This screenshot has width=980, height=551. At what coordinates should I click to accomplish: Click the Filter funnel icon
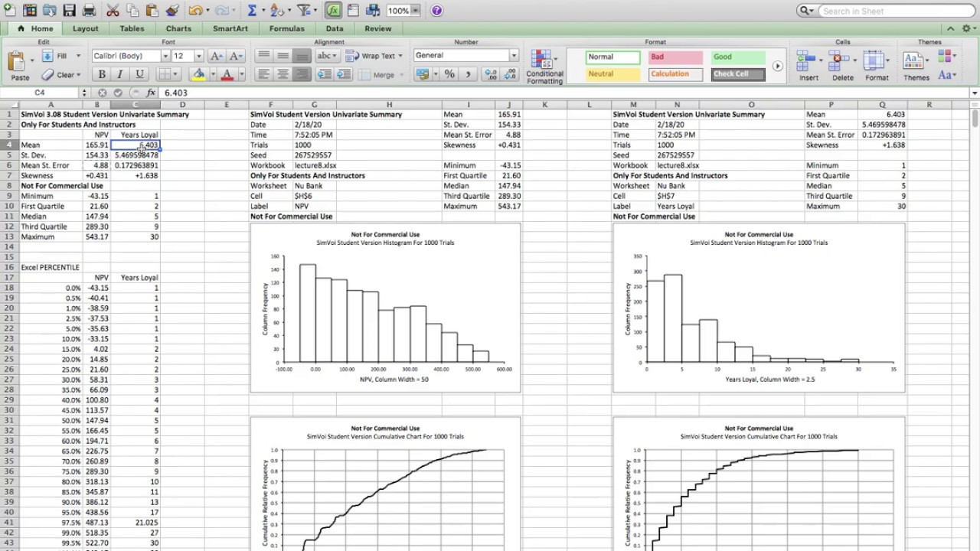(x=303, y=11)
